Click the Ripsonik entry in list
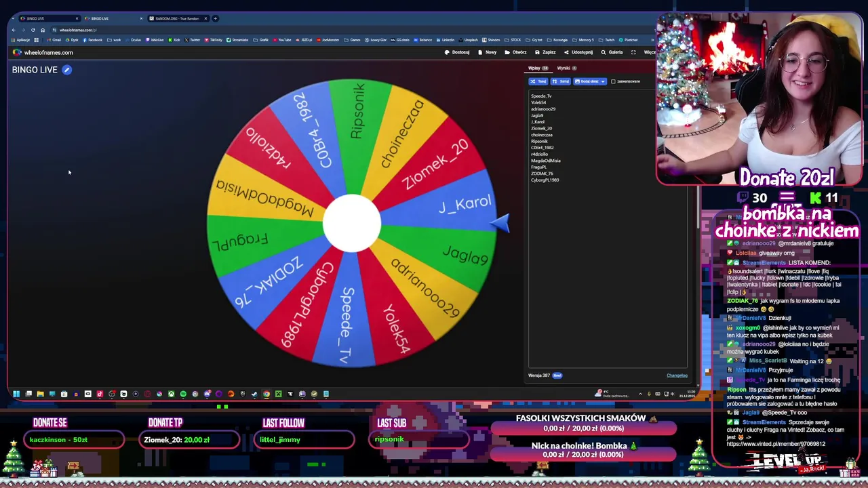The image size is (868, 488). (x=539, y=141)
